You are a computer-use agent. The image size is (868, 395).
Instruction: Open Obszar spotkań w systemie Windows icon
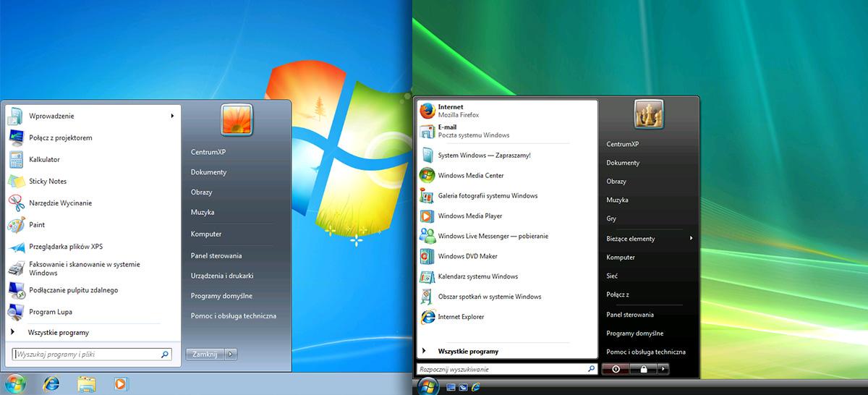point(427,297)
